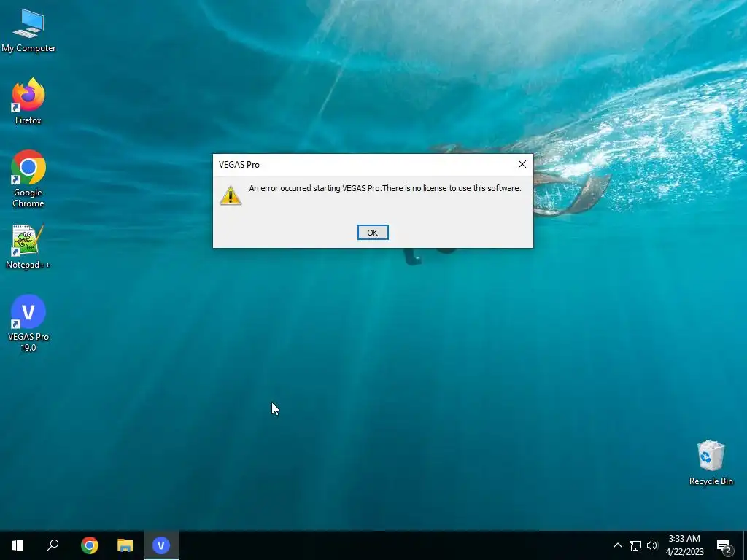
Task: Click the VEGAS Pro taskbar button
Action: (161, 545)
